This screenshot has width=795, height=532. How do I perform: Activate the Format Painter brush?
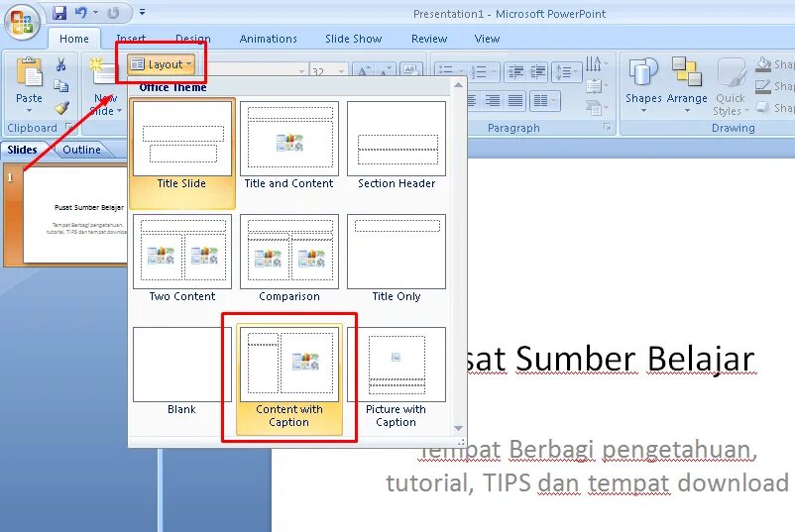click(x=61, y=107)
